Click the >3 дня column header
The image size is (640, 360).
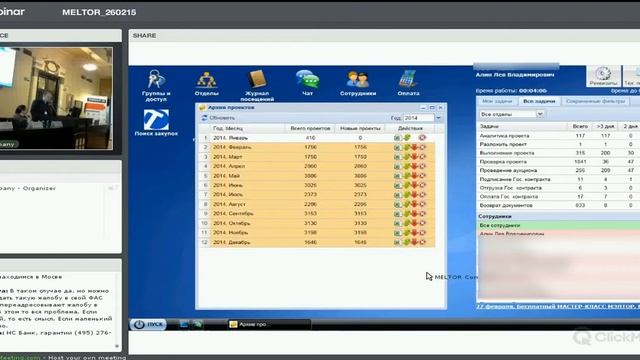(x=605, y=127)
